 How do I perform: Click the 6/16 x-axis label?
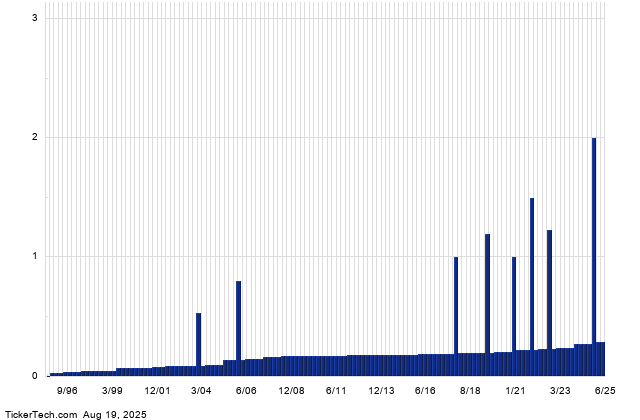(x=426, y=391)
